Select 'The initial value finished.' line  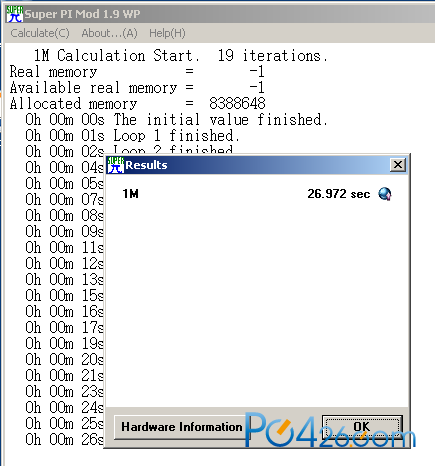coord(177,120)
